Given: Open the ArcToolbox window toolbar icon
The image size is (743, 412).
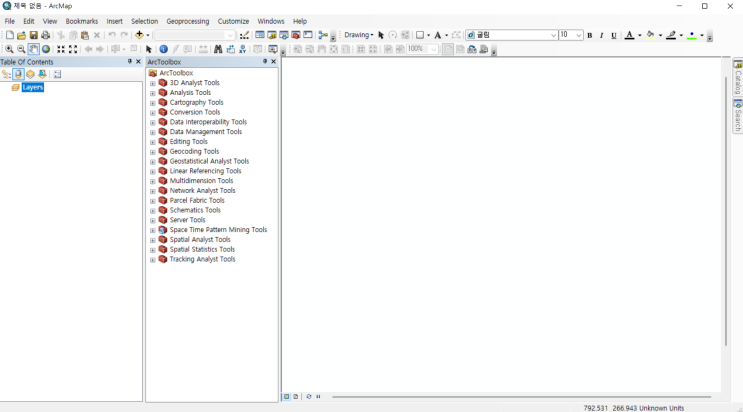Looking at the screenshot, I should click(296, 35).
